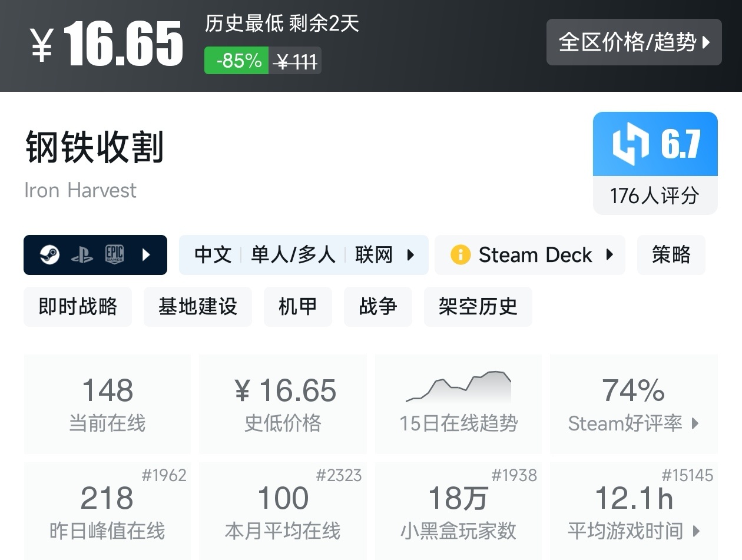Select the 即时战略 tag

click(x=77, y=306)
